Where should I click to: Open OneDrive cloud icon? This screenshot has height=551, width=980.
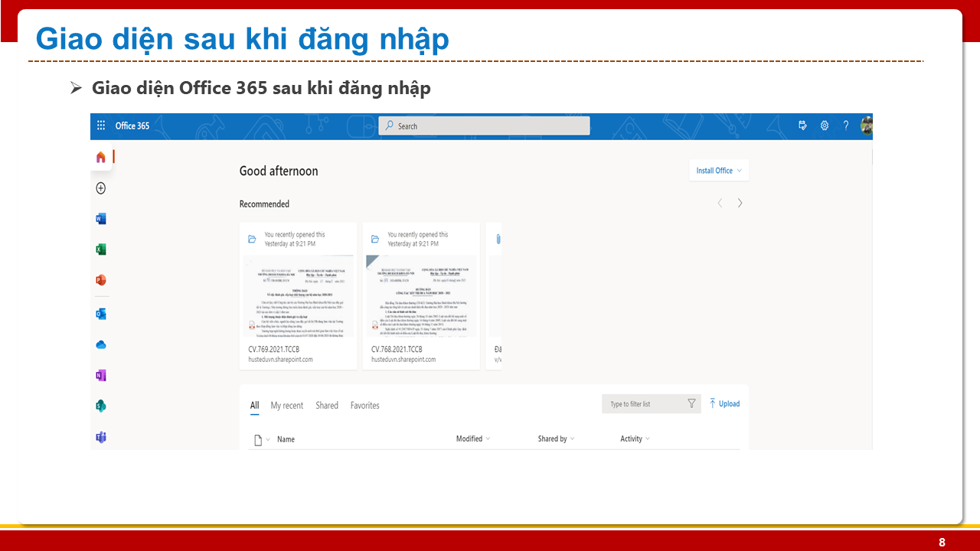[x=101, y=345]
